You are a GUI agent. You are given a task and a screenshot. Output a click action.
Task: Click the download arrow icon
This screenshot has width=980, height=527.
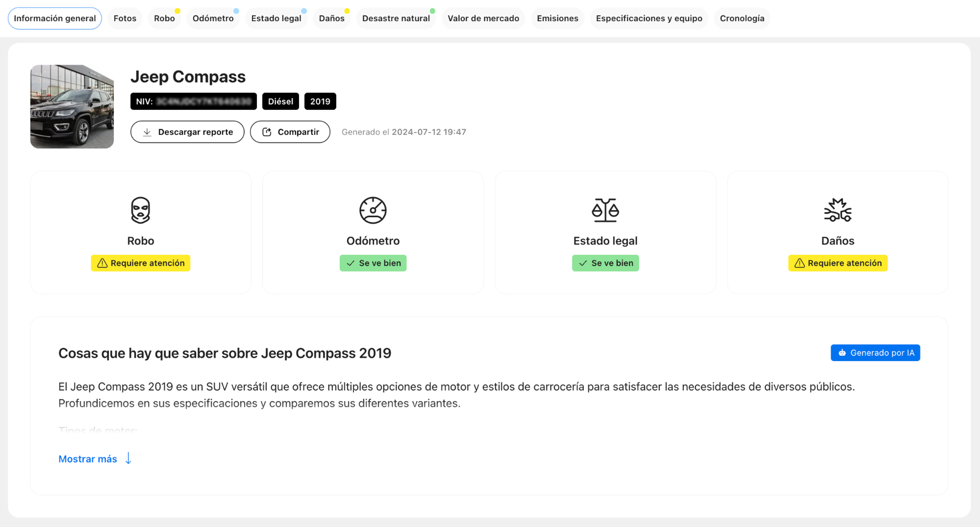point(147,132)
